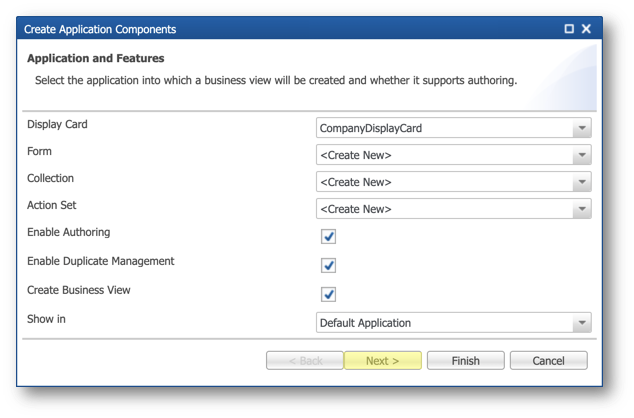Select the Default Application field text
634x418 pixels.
pos(366,323)
